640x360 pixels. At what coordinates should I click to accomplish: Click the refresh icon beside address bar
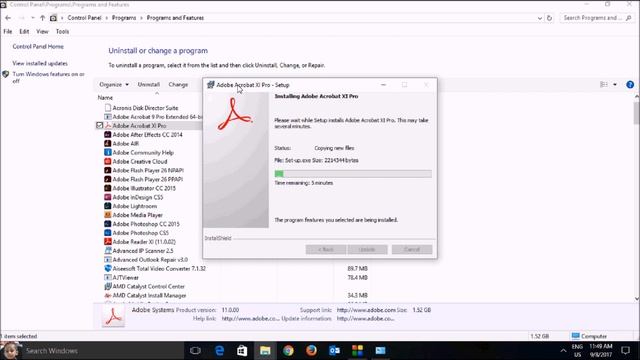[549, 18]
